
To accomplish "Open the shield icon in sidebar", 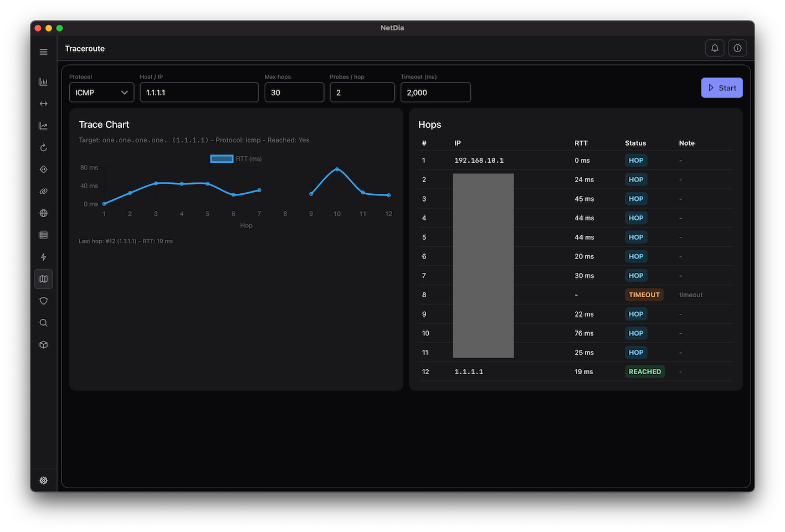I will pos(44,301).
